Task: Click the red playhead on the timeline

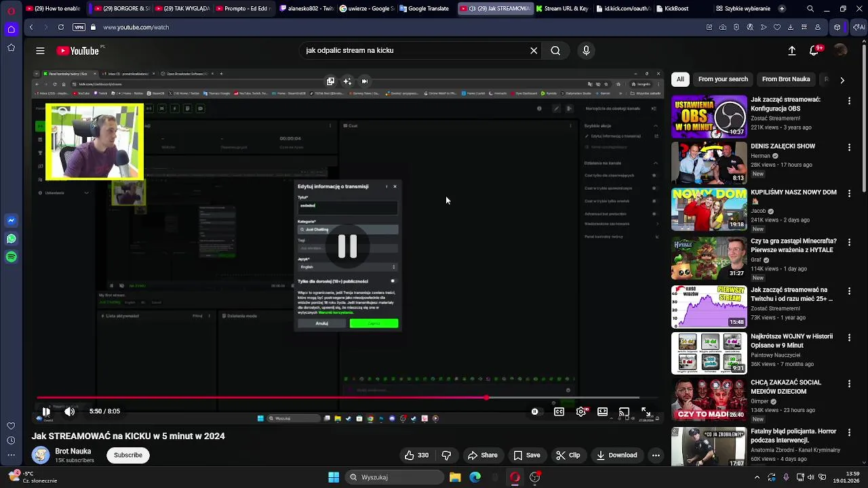Action: (486, 398)
